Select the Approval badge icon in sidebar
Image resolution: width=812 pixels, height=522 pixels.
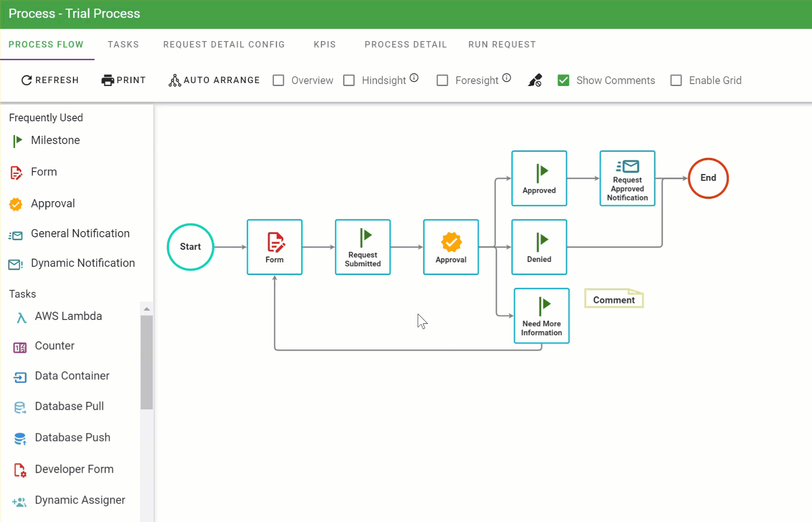coord(16,204)
